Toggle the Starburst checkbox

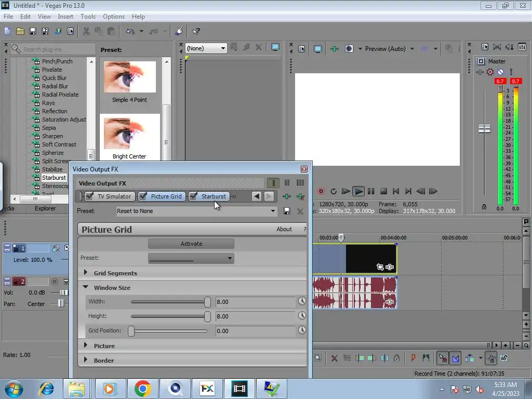(x=193, y=196)
